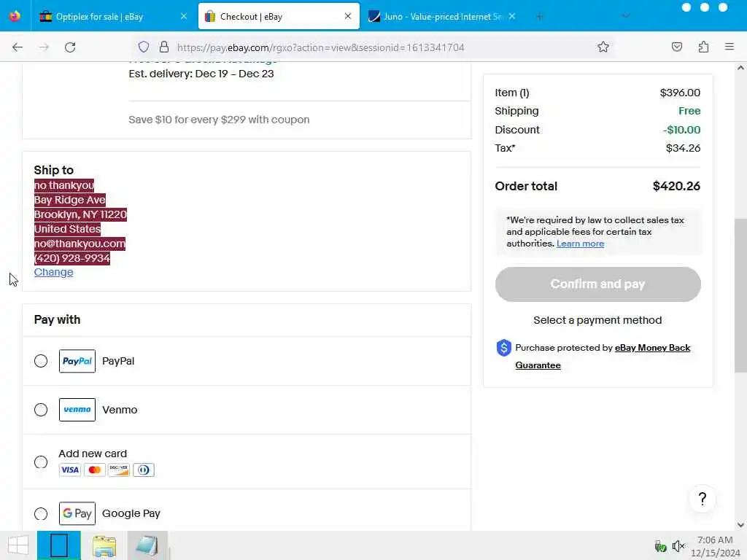Go back with the browser back arrow
The height and width of the screenshot is (560, 747).
pos(18,47)
